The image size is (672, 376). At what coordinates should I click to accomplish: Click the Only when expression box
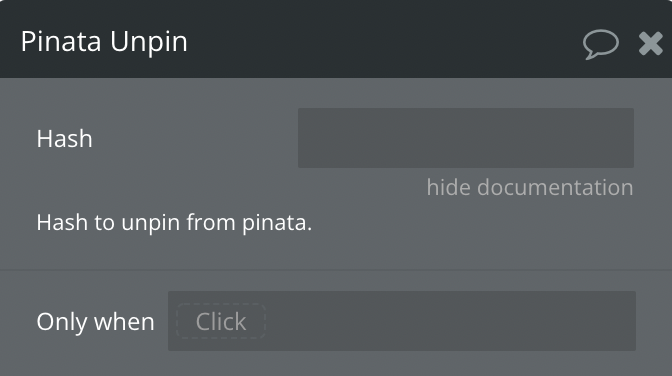pos(402,321)
